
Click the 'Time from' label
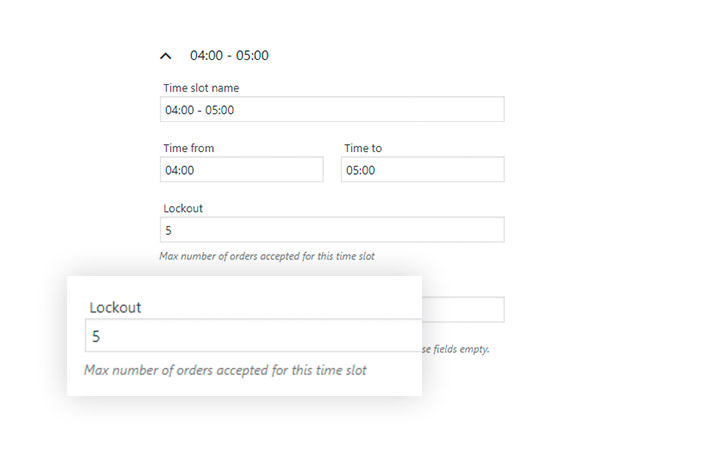(188, 148)
